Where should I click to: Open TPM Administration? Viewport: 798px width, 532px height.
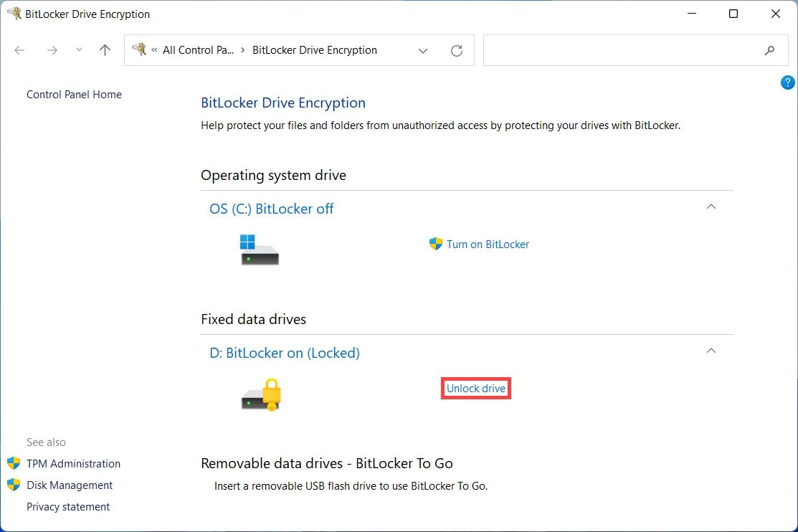(73, 464)
